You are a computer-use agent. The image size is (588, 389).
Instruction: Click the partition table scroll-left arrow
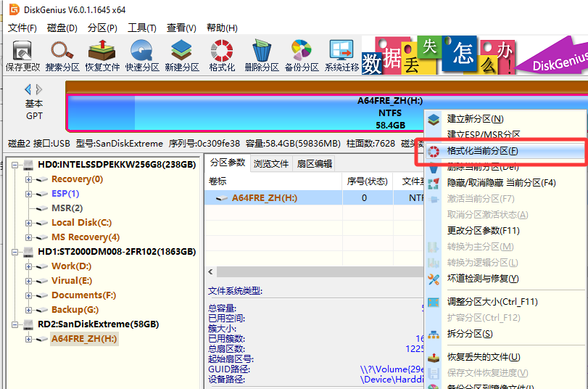click(211, 271)
